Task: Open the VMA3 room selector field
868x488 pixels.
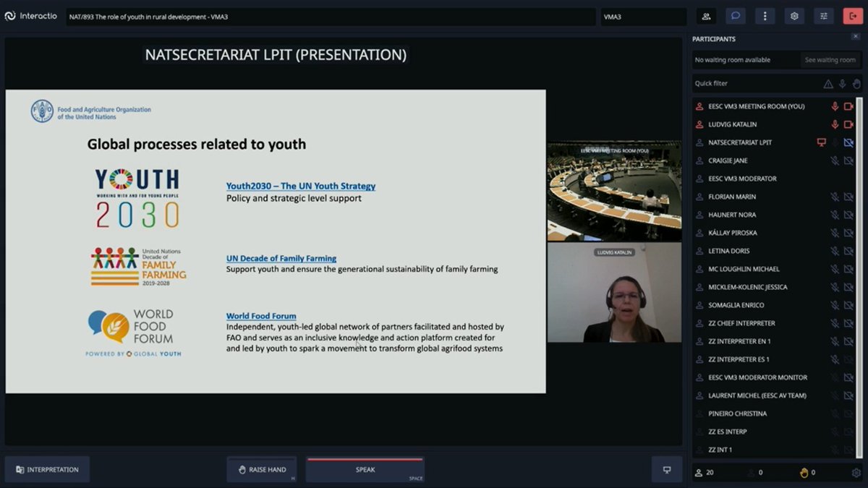Action: tap(643, 17)
